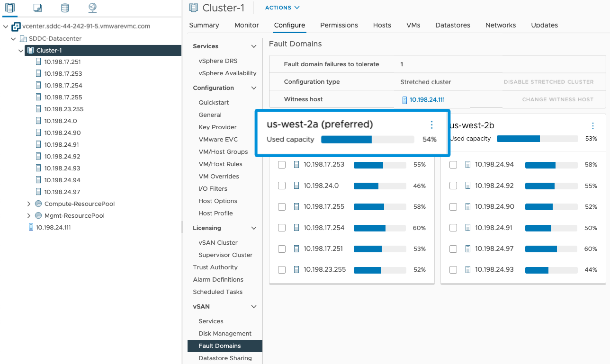This screenshot has width=610, height=364.
Task: Select checkbox for host 10.198.24.92 in us-west-2b
Action: click(x=453, y=186)
